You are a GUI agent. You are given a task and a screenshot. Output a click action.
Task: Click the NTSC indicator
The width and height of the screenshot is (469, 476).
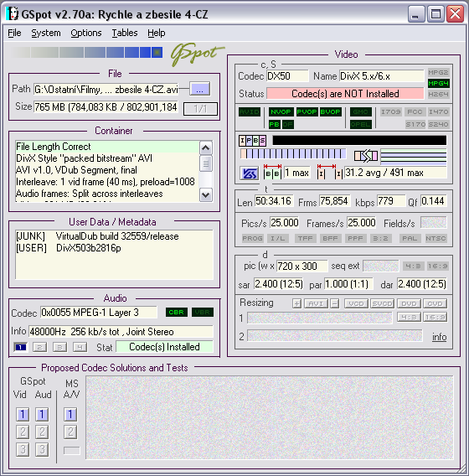[435, 238]
